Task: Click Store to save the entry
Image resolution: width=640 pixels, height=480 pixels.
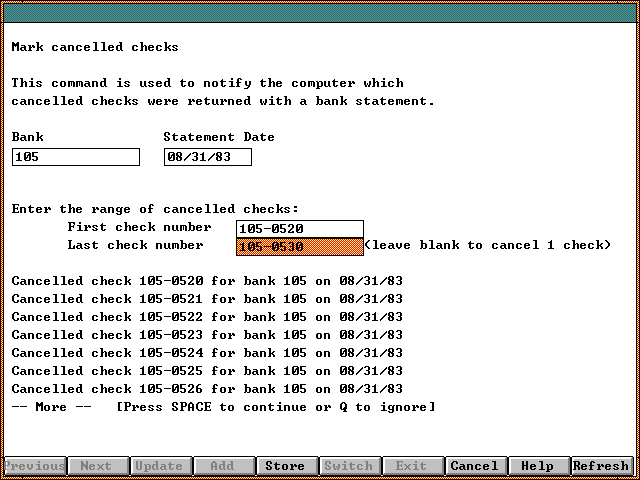Action: [x=285, y=466]
